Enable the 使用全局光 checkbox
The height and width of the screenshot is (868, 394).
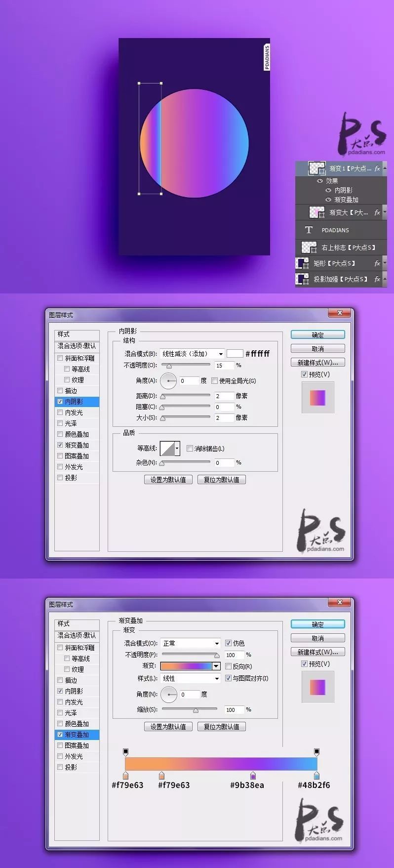(x=214, y=381)
